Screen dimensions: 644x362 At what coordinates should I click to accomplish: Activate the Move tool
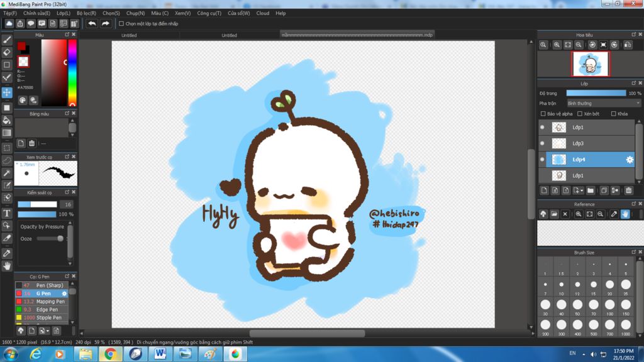(x=7, y=92)
